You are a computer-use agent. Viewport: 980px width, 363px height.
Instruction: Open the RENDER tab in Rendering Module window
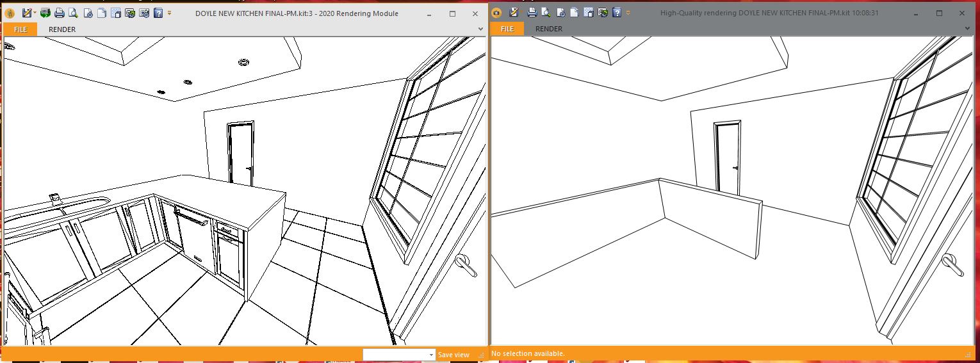[x=62, y=29]
